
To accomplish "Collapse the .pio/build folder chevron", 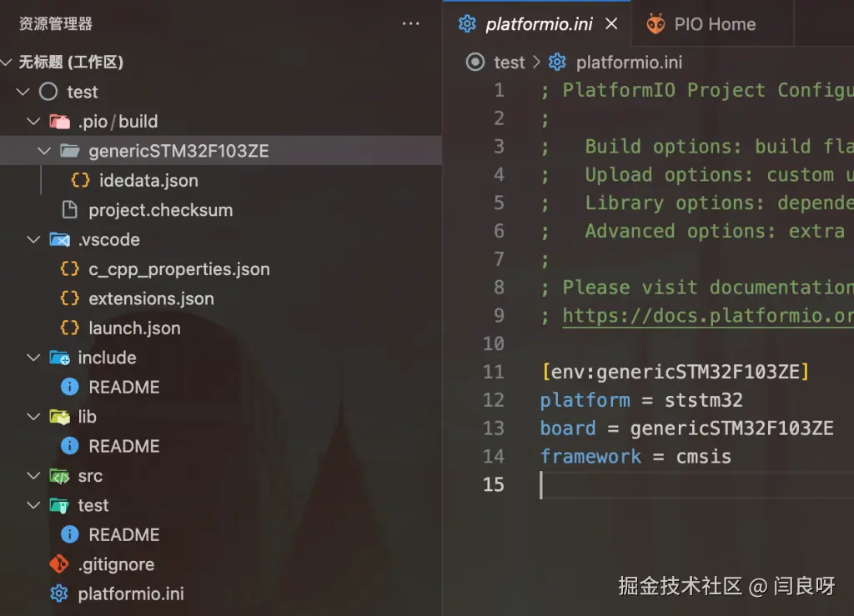I will coord(33,121).
